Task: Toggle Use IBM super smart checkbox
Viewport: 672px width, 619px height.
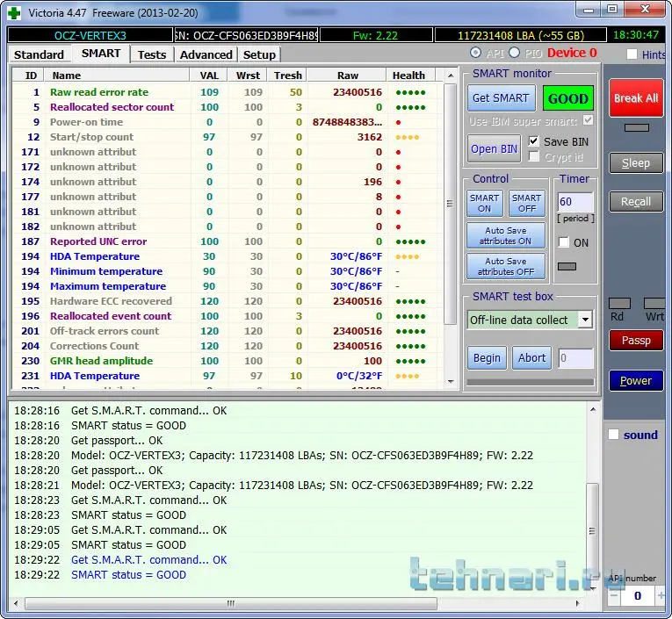Action: (x=588, y=120)
